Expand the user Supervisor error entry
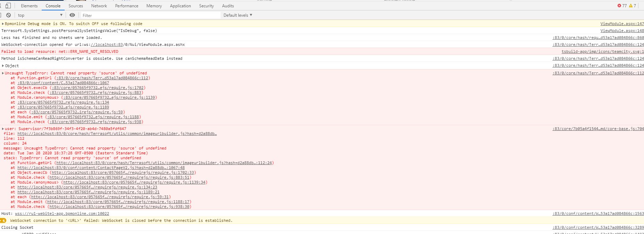This screenshot has height=234, width=644. pyautogui.click(x=3, y=129)
